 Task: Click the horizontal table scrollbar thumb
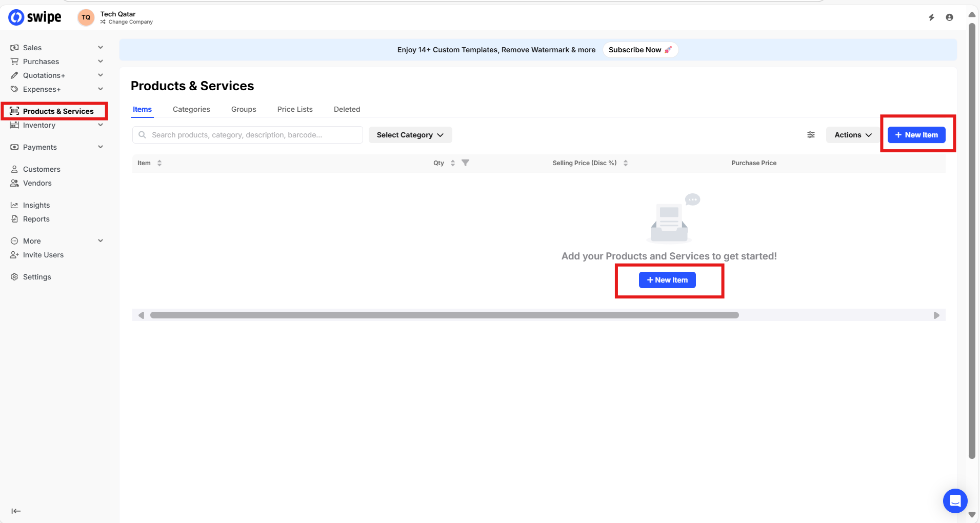(x=444, y=315)
